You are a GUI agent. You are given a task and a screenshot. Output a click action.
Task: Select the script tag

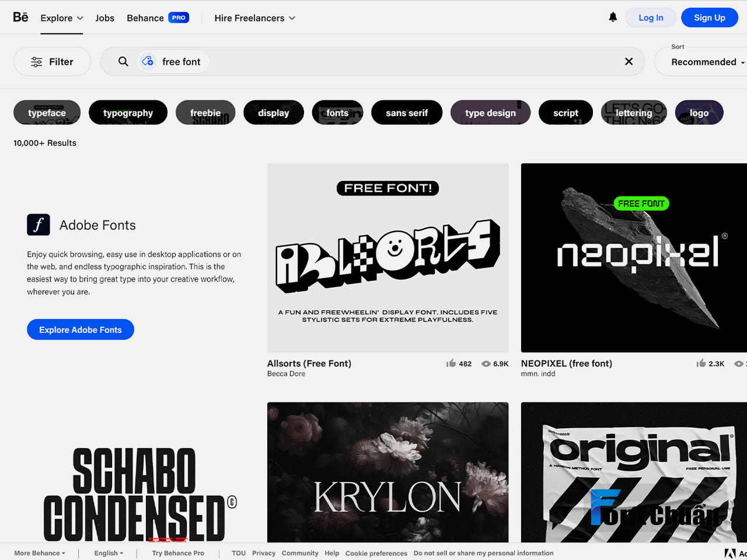pyautogui.click(x=566, y=113)
